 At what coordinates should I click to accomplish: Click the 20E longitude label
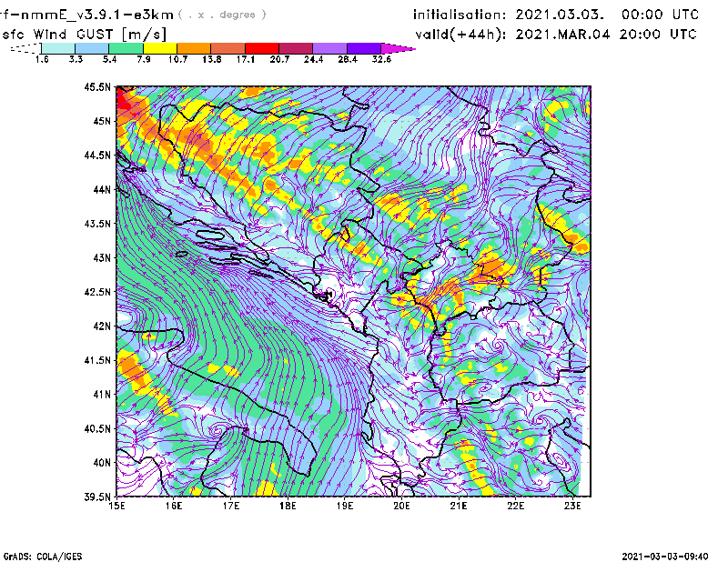tap(401, 506)
